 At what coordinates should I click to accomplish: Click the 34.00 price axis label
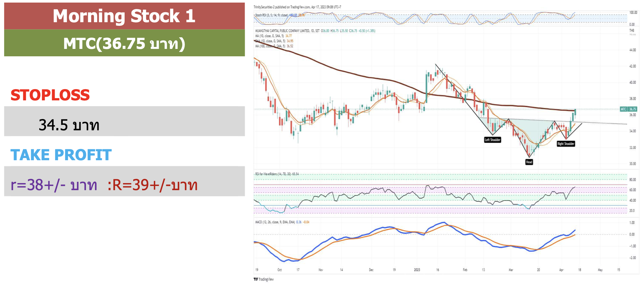[633, 131]
